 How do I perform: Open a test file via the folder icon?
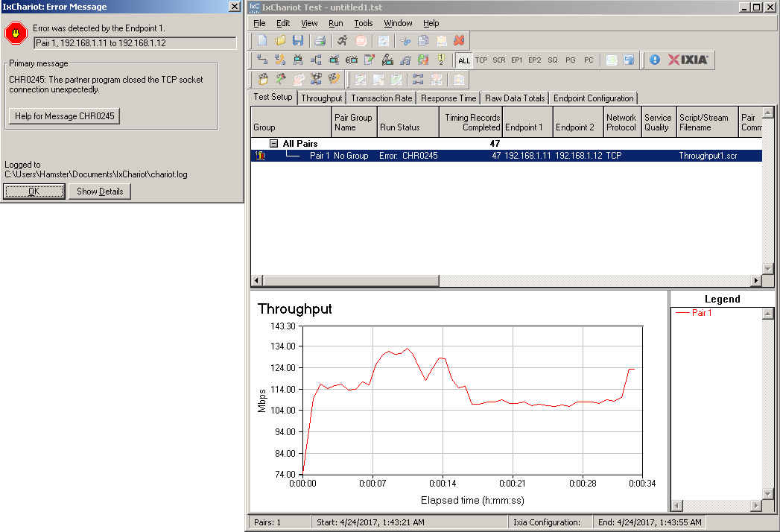point(280,41)
